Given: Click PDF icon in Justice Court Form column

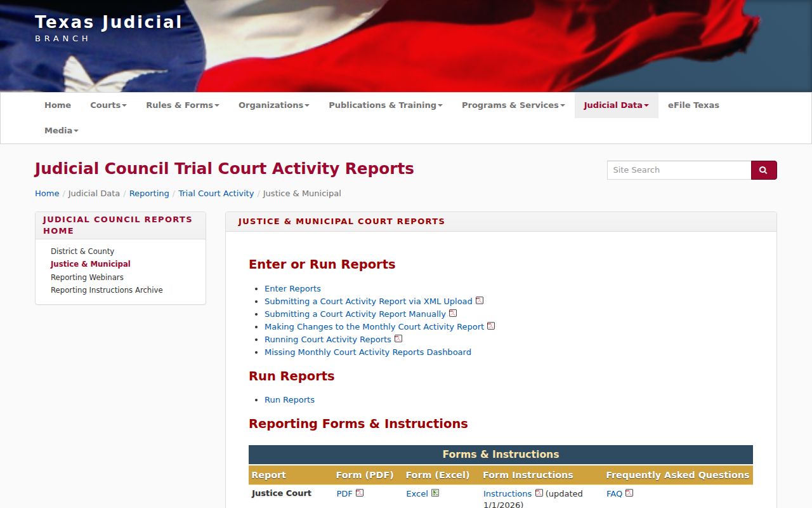Looking at the screenshot, I should coord(360,493).
